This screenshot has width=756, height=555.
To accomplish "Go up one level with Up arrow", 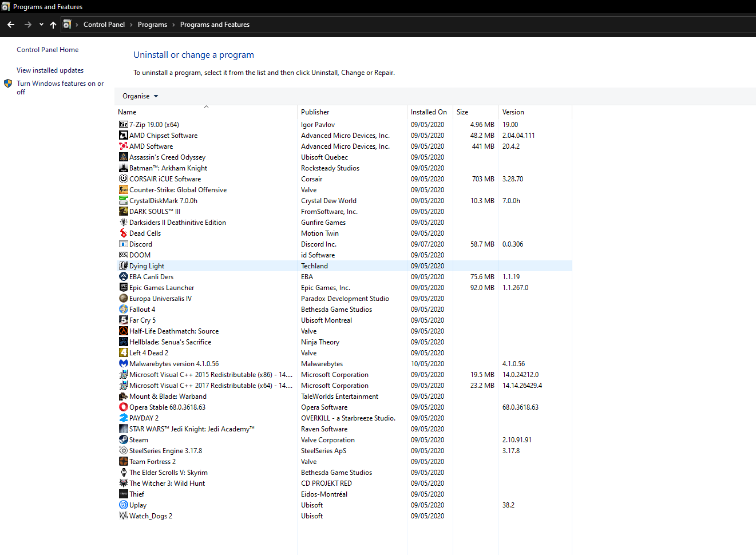I will pyautogui.click(x=53, y=25).
